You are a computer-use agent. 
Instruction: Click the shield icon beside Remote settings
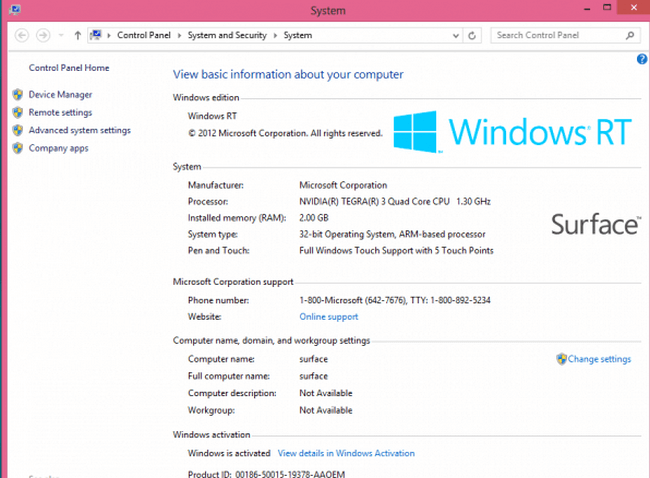(18, 112)
